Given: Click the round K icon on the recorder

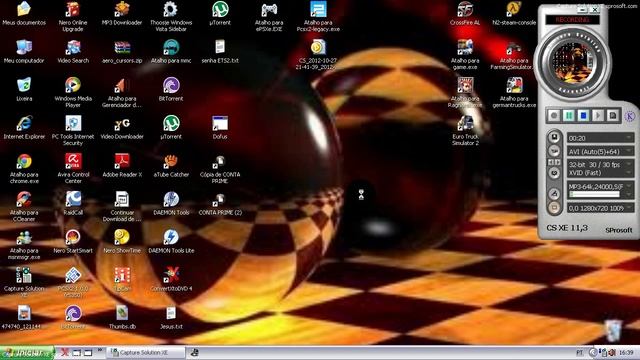Looking at the screenshot, I should pyautogui.click(x=630, y=116).
